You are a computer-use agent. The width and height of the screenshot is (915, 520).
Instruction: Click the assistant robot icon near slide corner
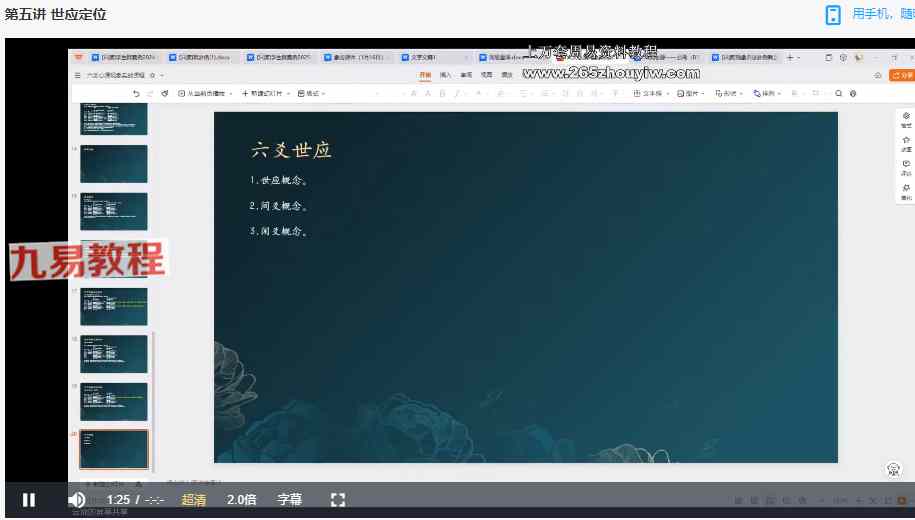coord(895,469)
